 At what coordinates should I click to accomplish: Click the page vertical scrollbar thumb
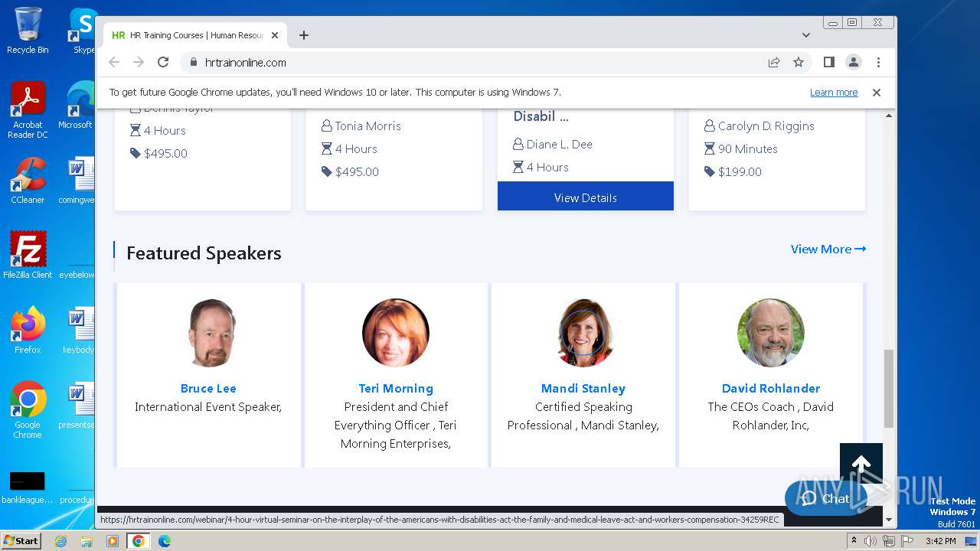point(888,388)
